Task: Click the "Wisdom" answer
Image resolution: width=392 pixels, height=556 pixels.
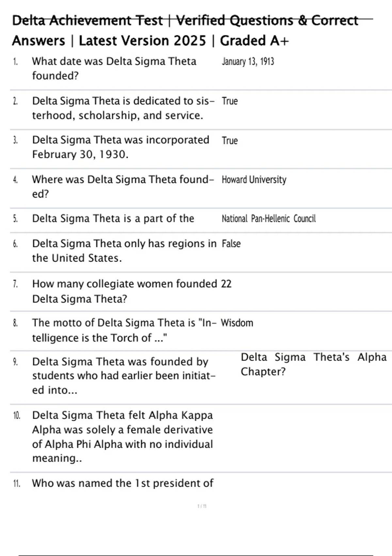Action: 237,323
